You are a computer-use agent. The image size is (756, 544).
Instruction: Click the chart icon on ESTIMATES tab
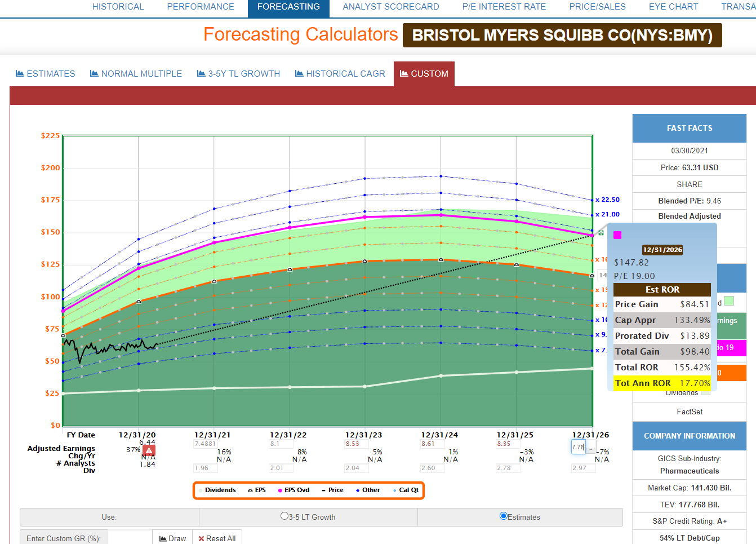(x=20, y=73)
